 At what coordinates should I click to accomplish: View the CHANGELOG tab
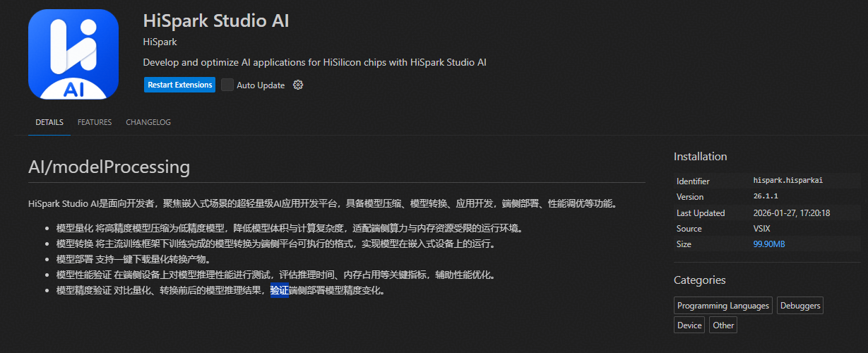pyautogui.click(x=148, y=122)
